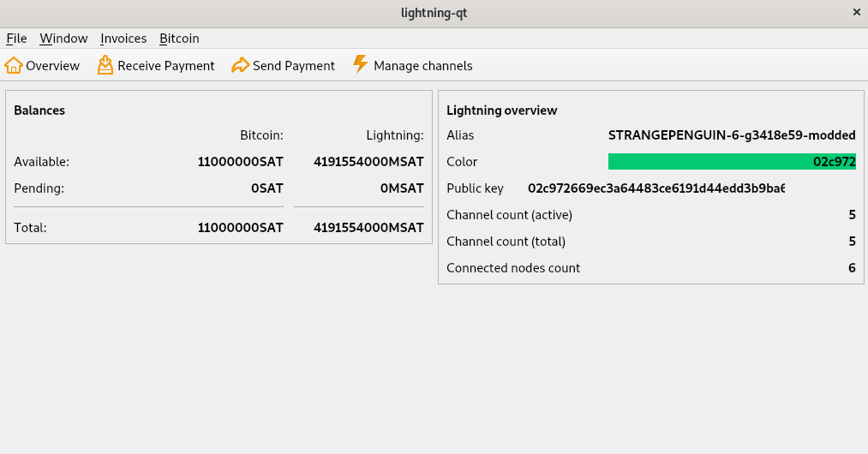Image resolution: width=868 pixels, height=454 pixels.
Task: Click the Manage channels lightning bolt icon
Action: [361, 63]
